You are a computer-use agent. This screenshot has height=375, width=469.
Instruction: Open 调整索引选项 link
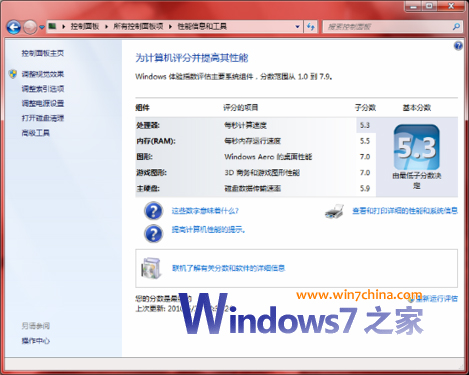click(43, 89)
